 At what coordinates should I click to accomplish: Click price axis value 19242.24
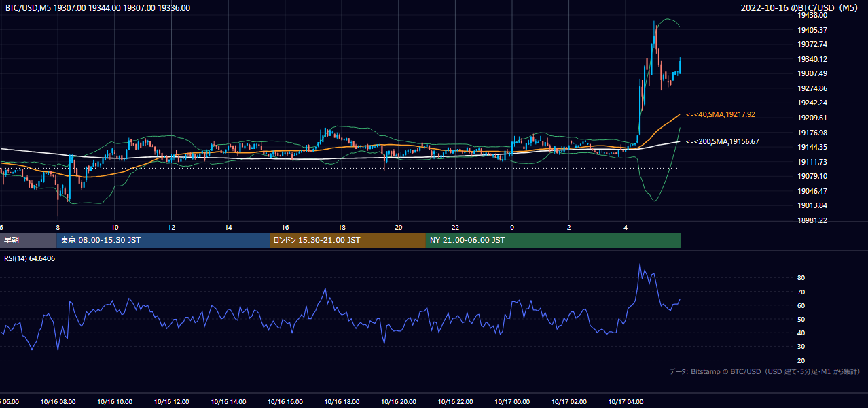(x=812, y=103)
